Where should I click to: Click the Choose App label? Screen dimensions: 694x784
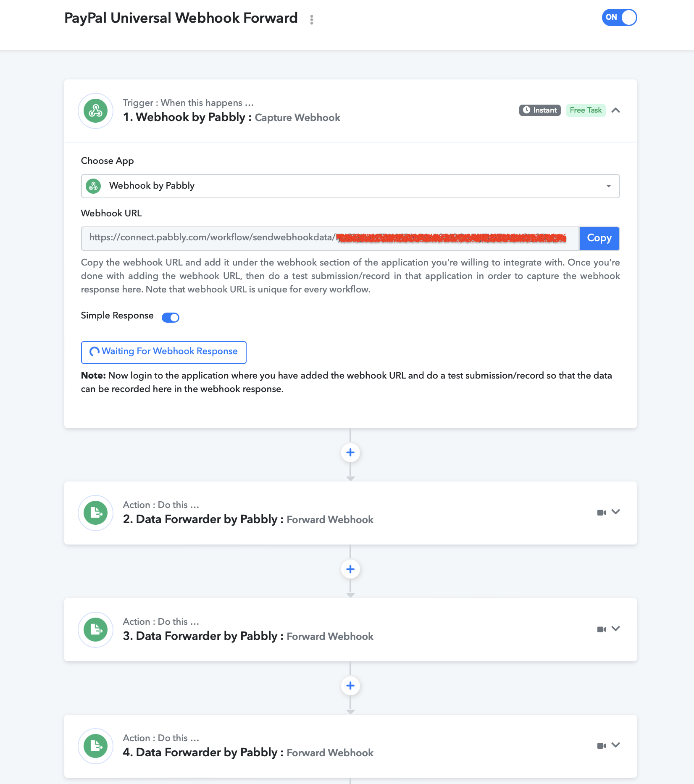[x=108, y=161]
